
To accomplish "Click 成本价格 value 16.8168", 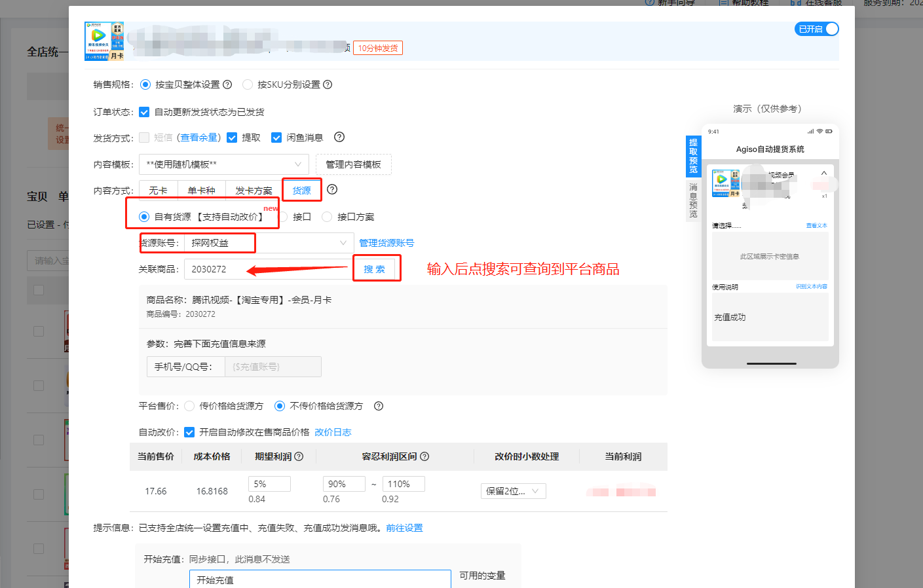I will (x=212, y=491).
